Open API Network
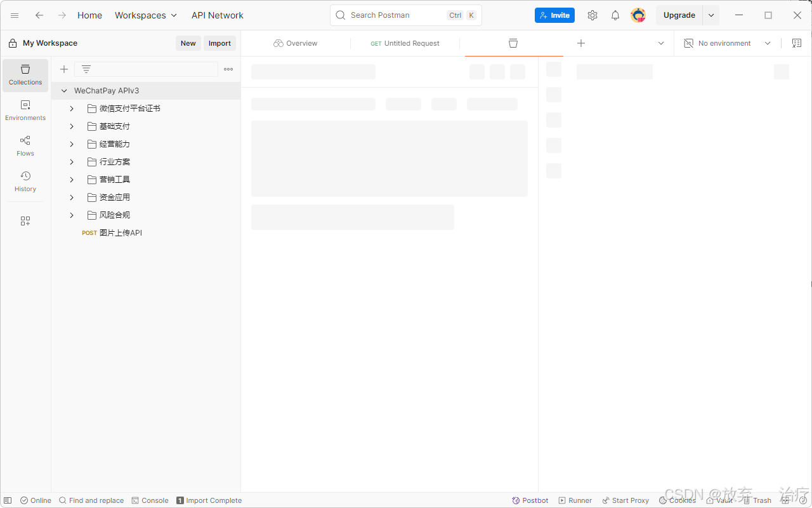The image size is (812, 508). coord(218,15)
